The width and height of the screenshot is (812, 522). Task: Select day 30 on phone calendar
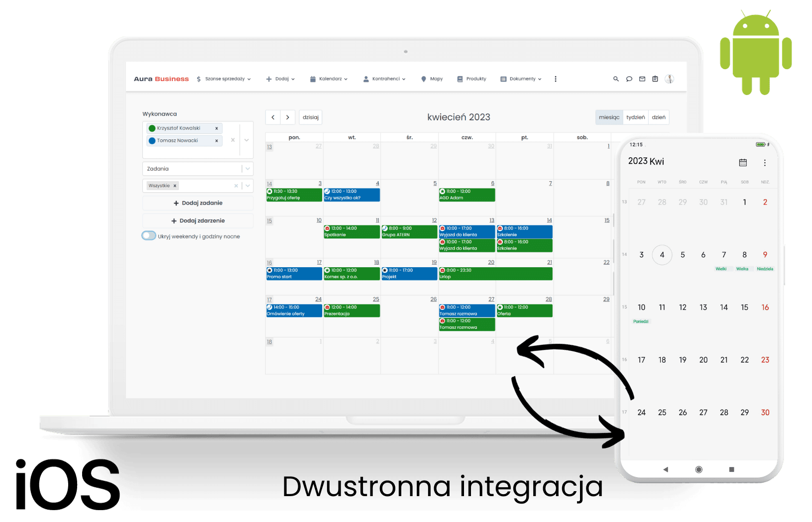765,413
